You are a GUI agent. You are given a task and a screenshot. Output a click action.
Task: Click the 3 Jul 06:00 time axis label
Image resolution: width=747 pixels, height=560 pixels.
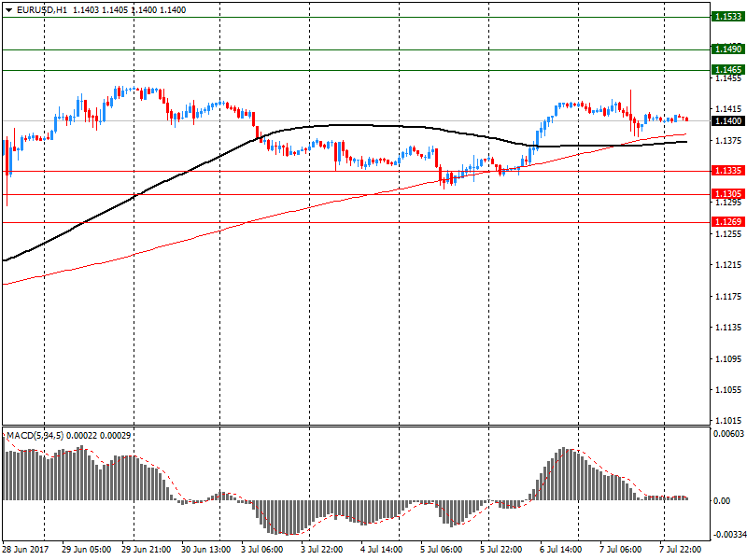(x=262, y=550)
